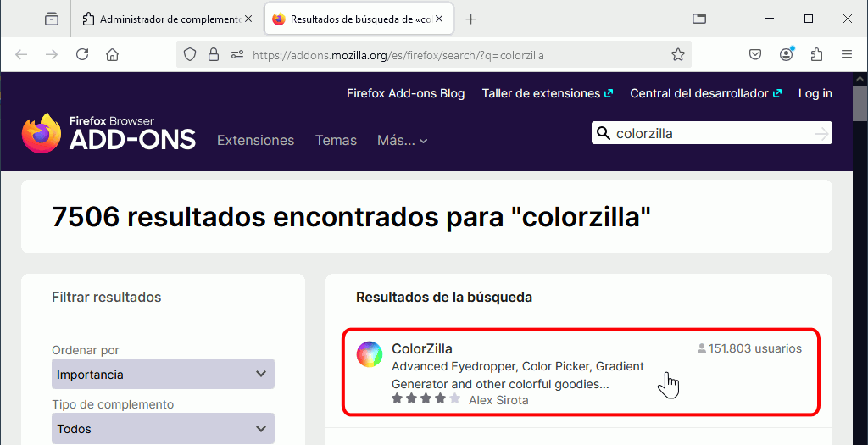Open Central del desarrollador link

[706, 93]
